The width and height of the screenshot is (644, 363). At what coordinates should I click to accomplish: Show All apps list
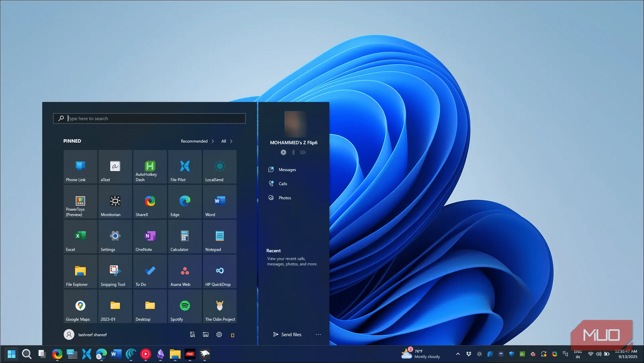point(227,141)
